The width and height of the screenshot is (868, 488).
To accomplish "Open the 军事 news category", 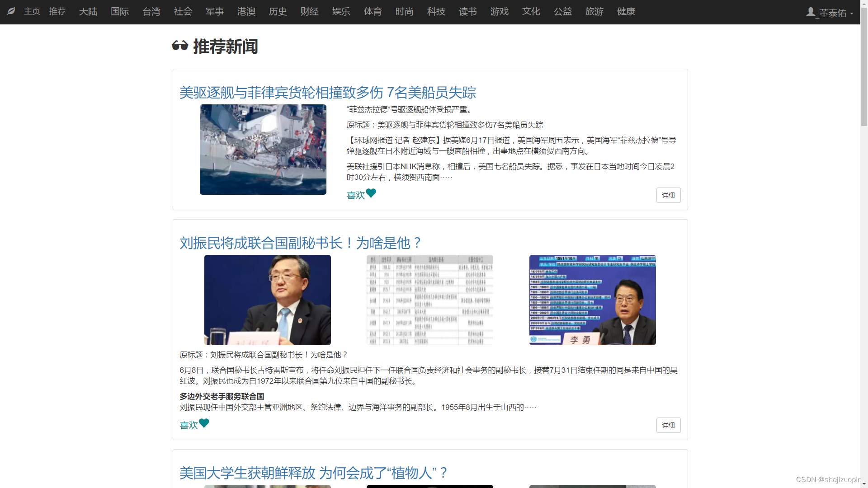I will coord(215,11).
